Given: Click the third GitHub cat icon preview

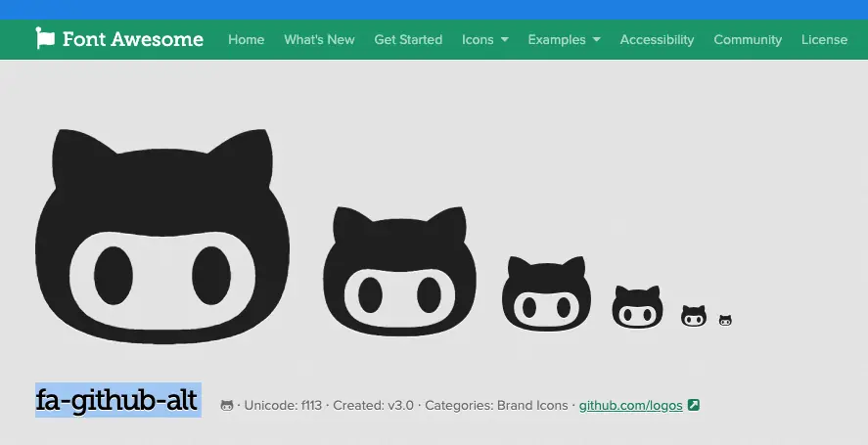Looking at the screenshot, I should coord(546,293).
